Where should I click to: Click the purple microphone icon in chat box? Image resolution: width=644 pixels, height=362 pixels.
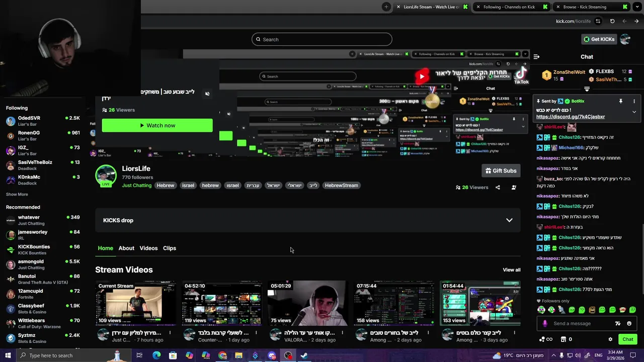pyautogui.click(x=545, y=323)
